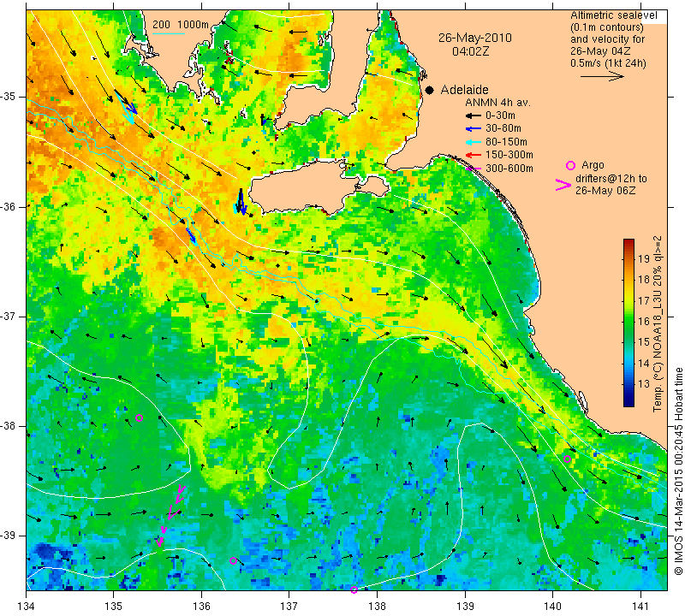This screenshot has height=616, width=685.
Task: Click the blue 30-80m legend arrow
Action: [474, 129]
